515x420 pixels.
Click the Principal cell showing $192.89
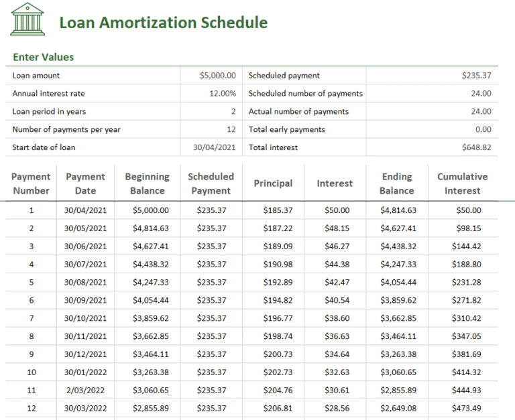(278, 282)
